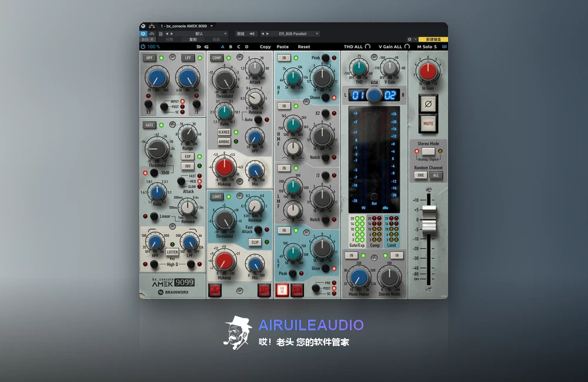Toggle the Mono Maker IN button

tap(351, 255)
